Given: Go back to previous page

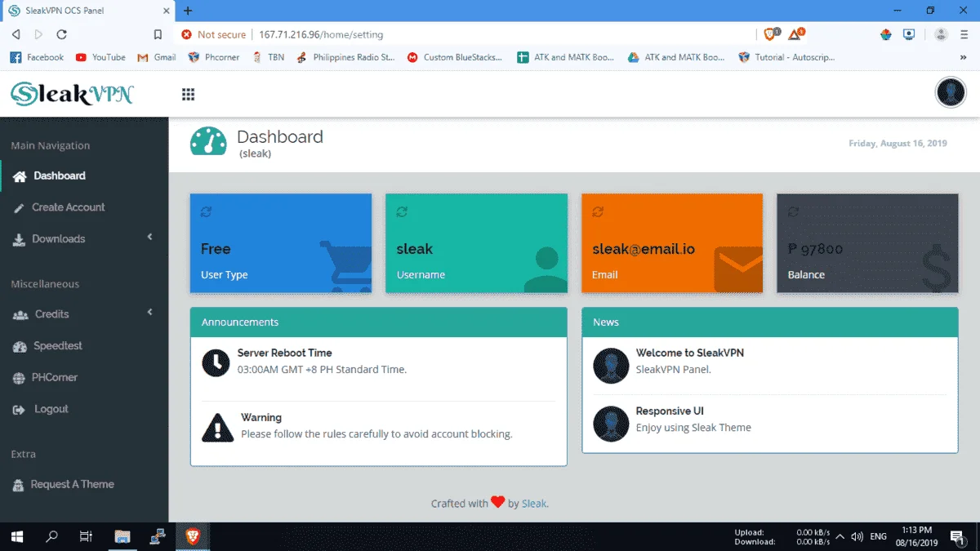Looking at the screenshot, I should 16,34.
